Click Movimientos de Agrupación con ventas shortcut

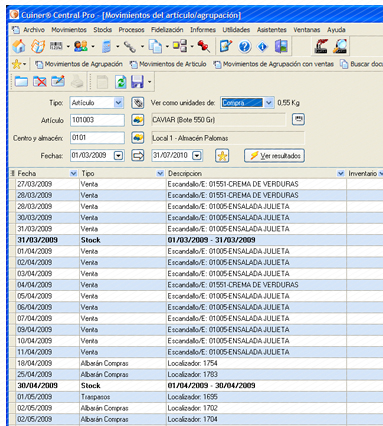pyautogui.click(x=274, y=64)
